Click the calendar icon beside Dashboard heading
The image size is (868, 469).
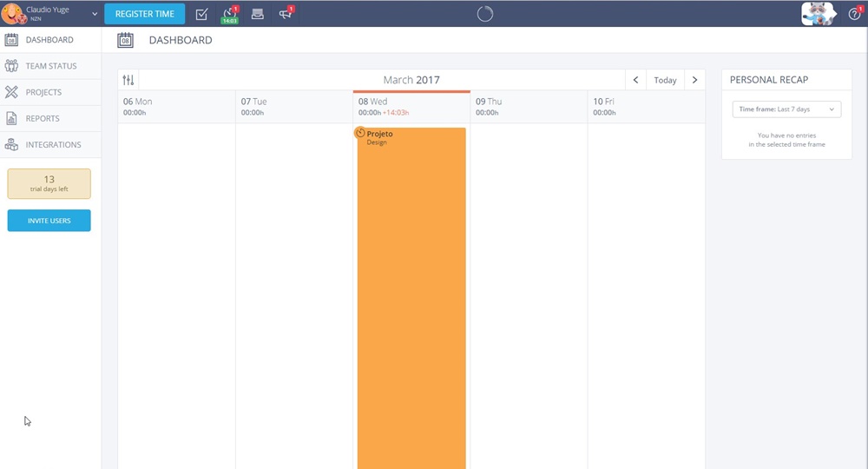[x=126, y=40]
